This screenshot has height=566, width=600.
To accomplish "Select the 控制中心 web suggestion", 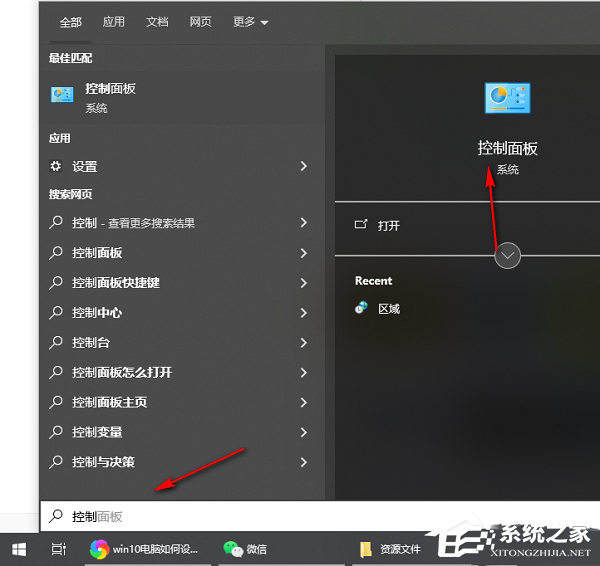I will tap(97, 313).
